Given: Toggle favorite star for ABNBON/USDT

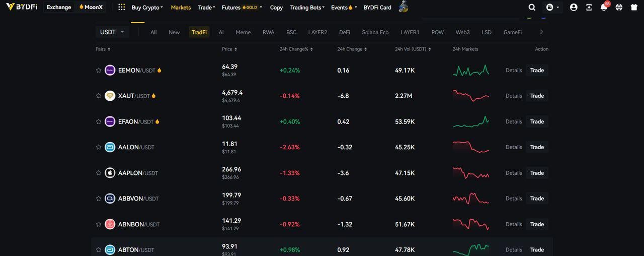Looking at the screenshot, I should (x=99, y=224).
